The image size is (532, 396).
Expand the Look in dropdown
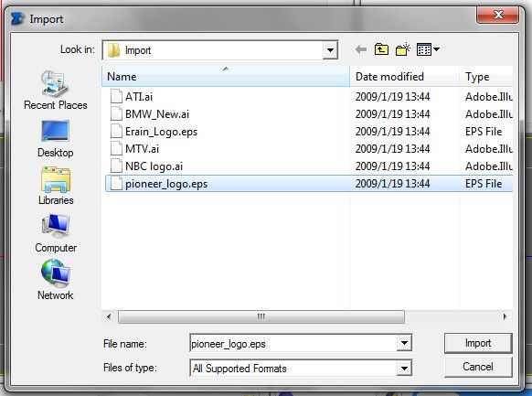(x=330, y=50)
